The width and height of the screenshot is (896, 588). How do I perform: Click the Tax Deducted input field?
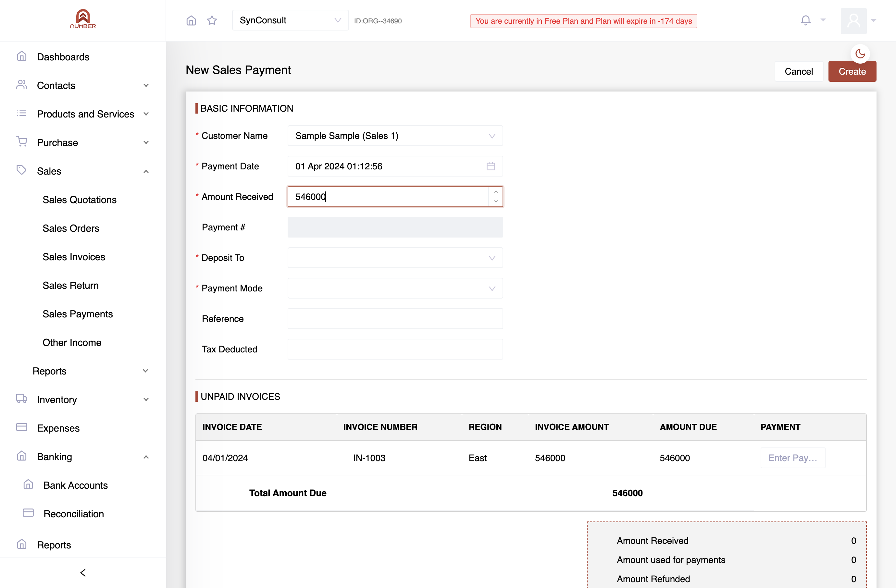click(395, 349)
